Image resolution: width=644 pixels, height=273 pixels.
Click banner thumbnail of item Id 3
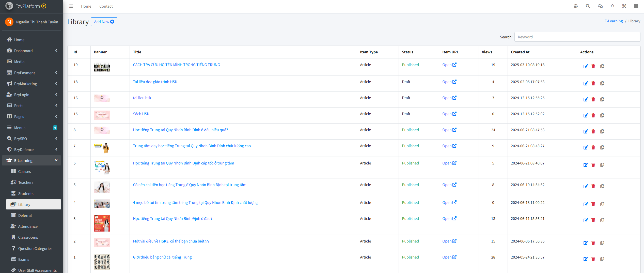point(102,223)
